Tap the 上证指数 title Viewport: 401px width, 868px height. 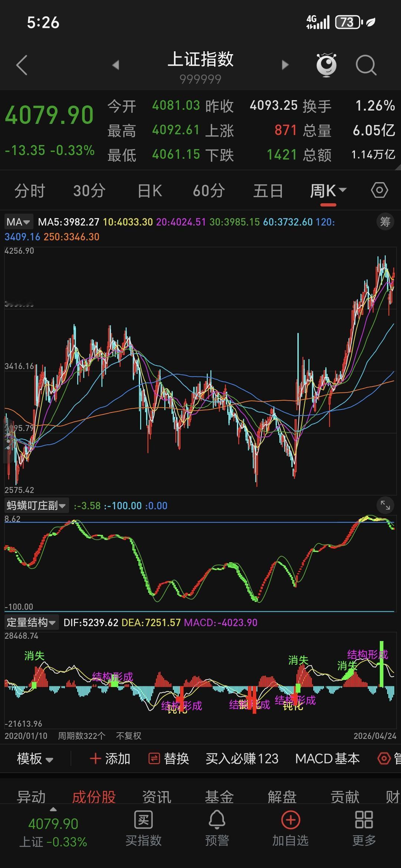pos(200,59)
